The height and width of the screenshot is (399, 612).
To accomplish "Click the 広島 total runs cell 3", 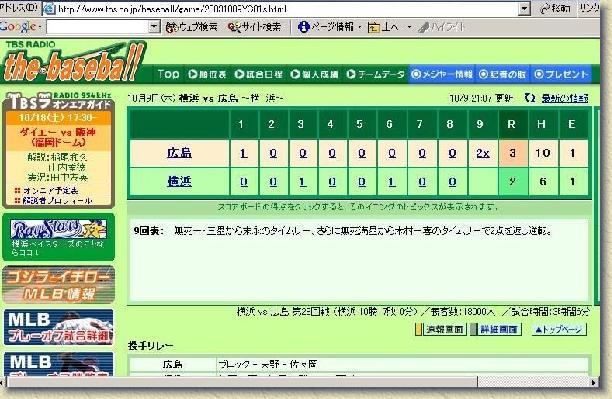I will [x=512, y=153].
